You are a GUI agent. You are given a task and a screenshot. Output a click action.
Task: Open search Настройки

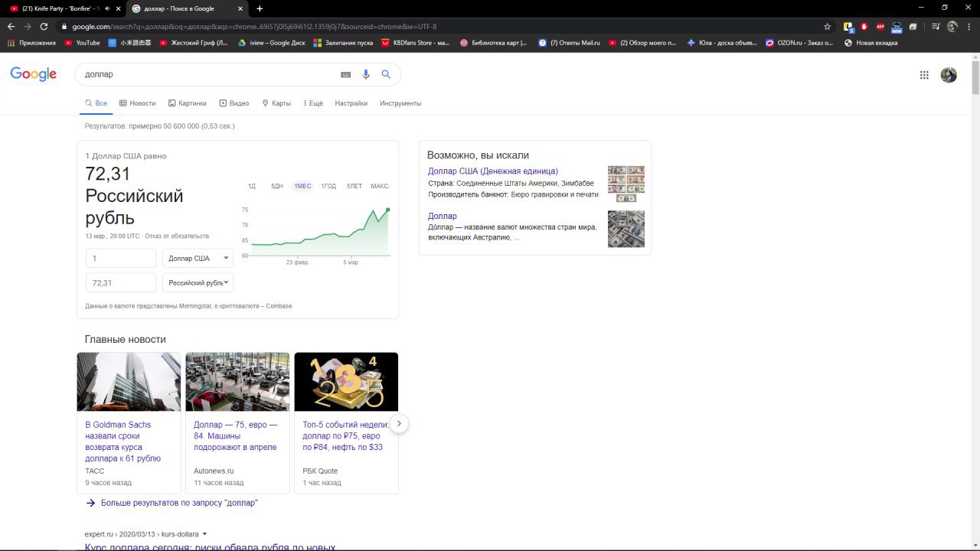pyautogui.click(x=351, y=103)
